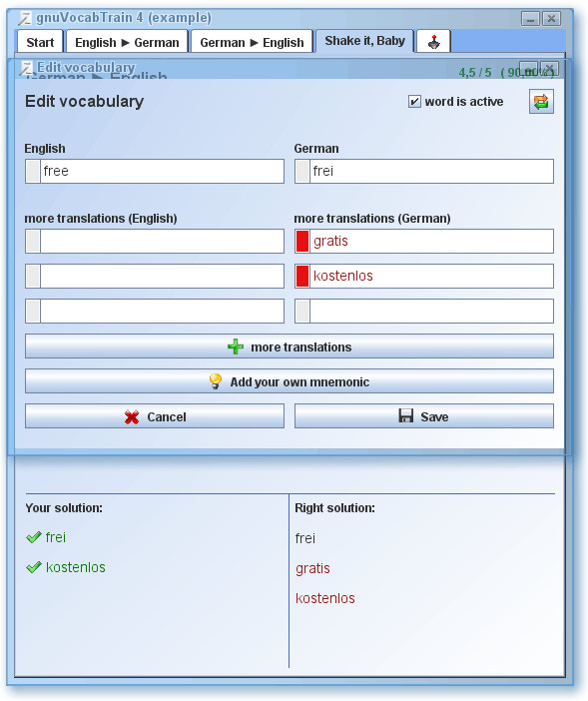Screen dimensions: 588x701
Task: Click the red marker beside kostenlos
Action: point(302,276)
